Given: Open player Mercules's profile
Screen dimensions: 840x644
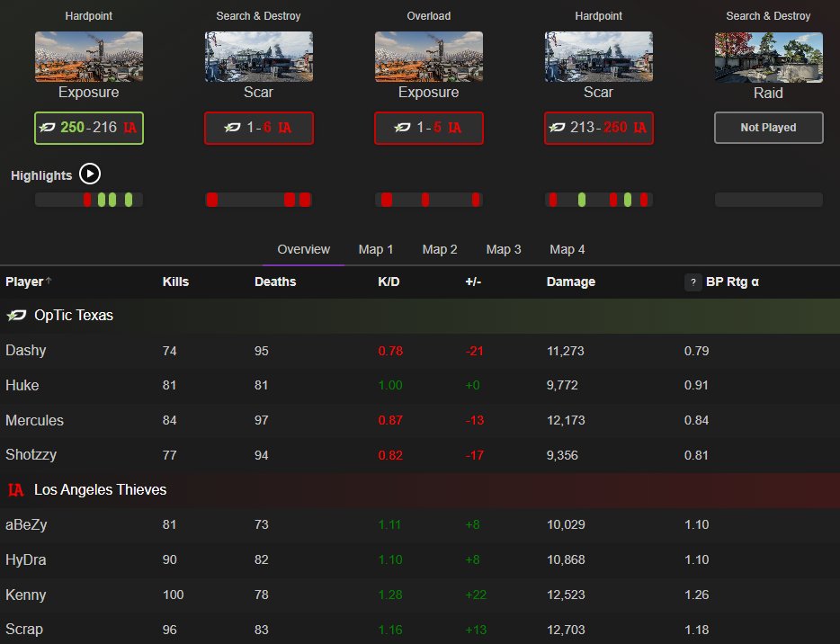Looking at the screenshot, I should pos(34,420).
